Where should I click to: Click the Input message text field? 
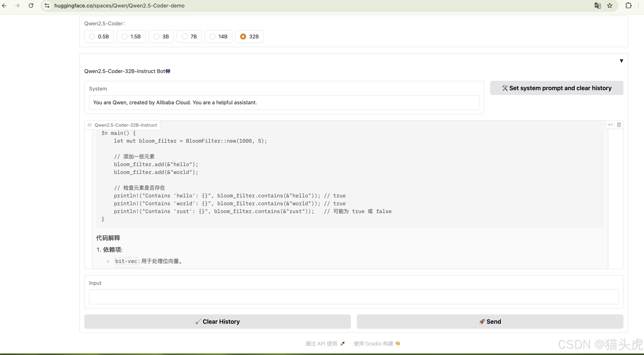tap(354, 297)
